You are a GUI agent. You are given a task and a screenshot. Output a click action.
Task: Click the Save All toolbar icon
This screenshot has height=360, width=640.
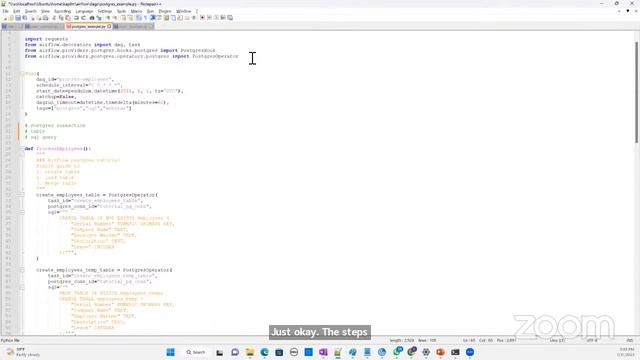pos(25,18)
